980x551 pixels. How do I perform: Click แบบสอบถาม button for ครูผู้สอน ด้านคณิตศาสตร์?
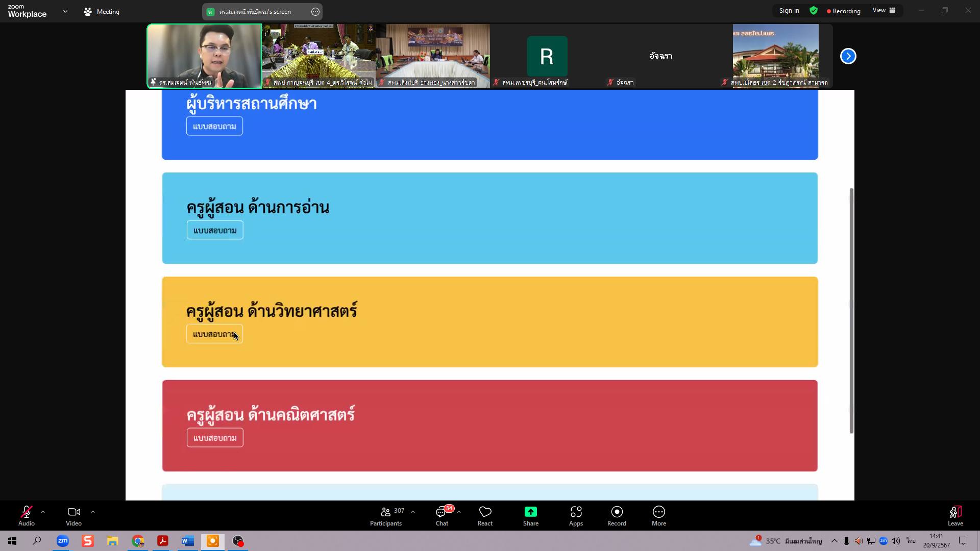(215, 437)
